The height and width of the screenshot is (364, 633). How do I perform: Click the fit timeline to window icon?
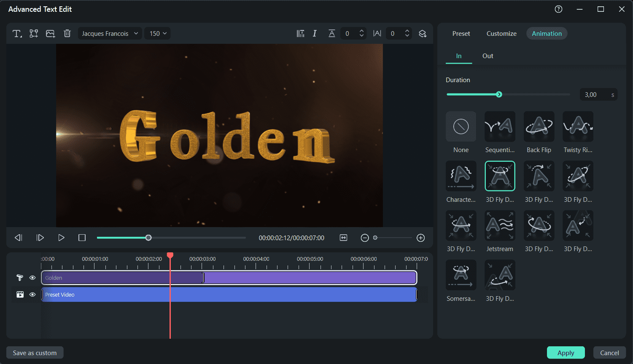pyautogui.click(x=343, y=238)
